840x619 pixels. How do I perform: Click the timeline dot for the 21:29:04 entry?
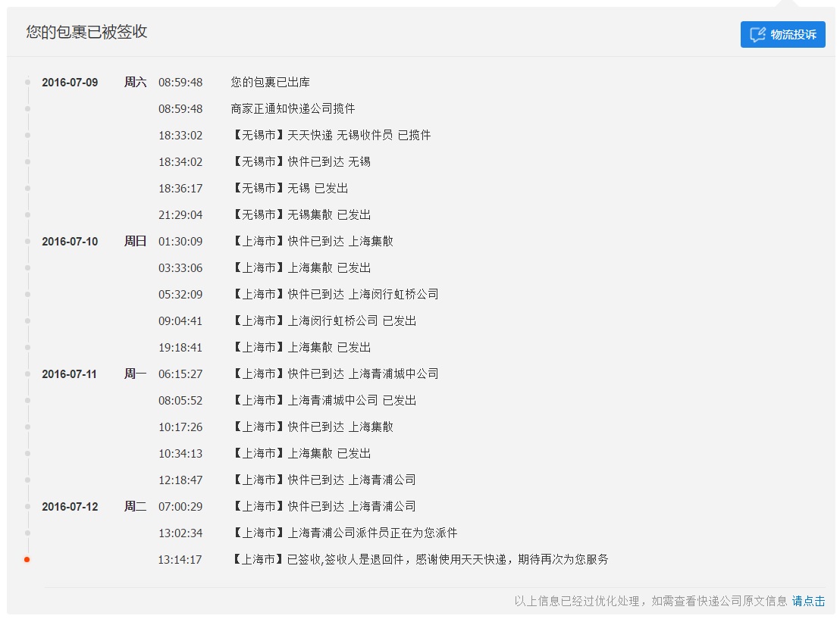click(27, 214)
